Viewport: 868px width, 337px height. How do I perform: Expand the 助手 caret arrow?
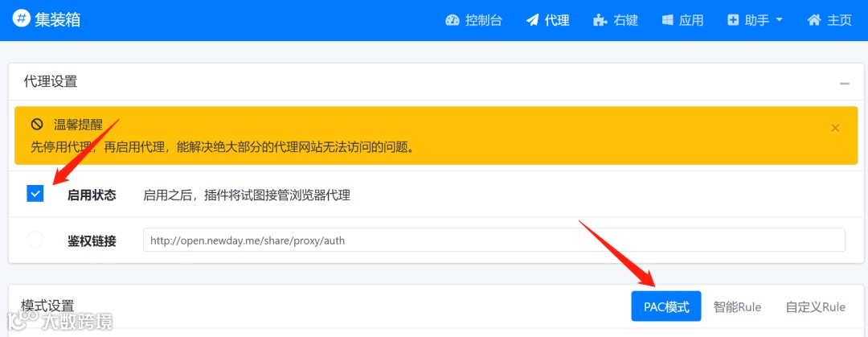point(780,20)
